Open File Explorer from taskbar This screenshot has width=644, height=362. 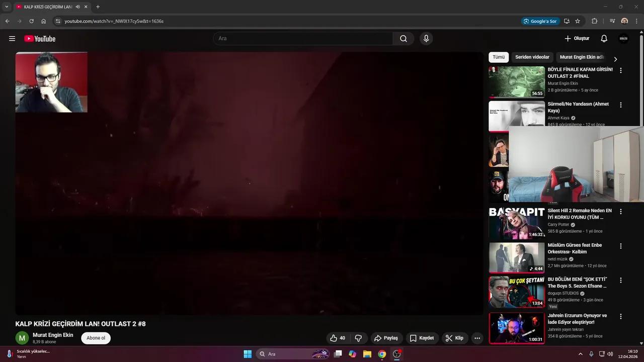tap(367, 354)
